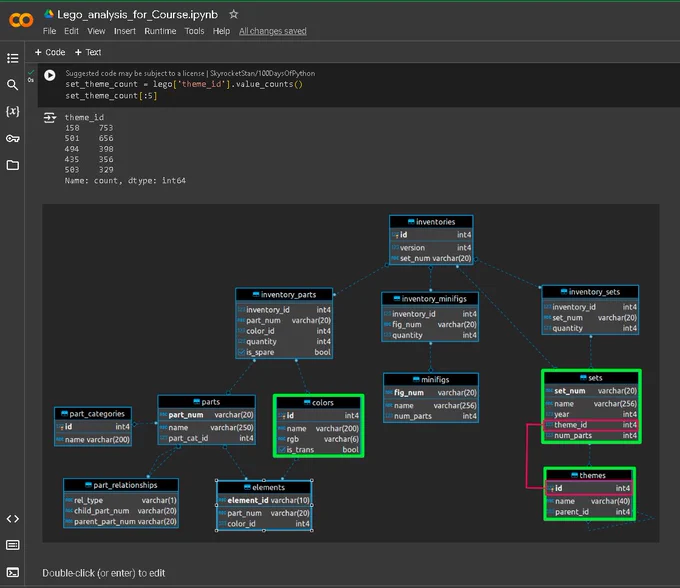Click the inventories table header in diagram
Screen dimensions: 680x588
pyautogui.click(x=431, y=222)
